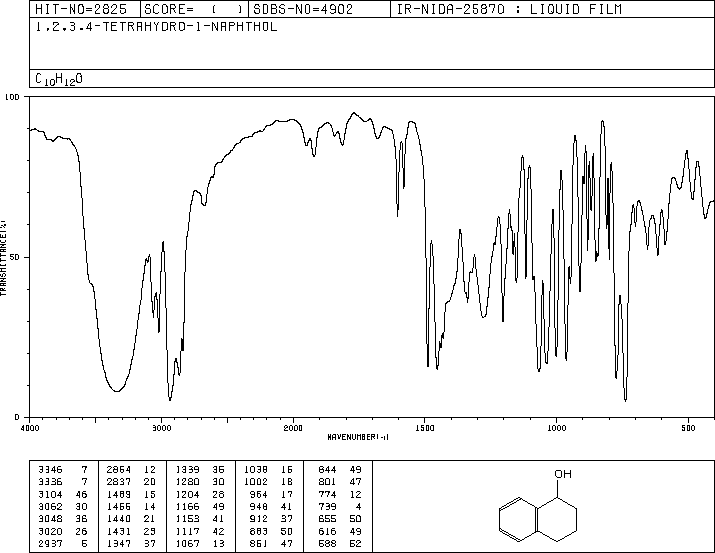Select peak table entry 2864
Image resolution: width=715 pixels, height=553 pixels.
pyautogui.click(x=119, y=469)
